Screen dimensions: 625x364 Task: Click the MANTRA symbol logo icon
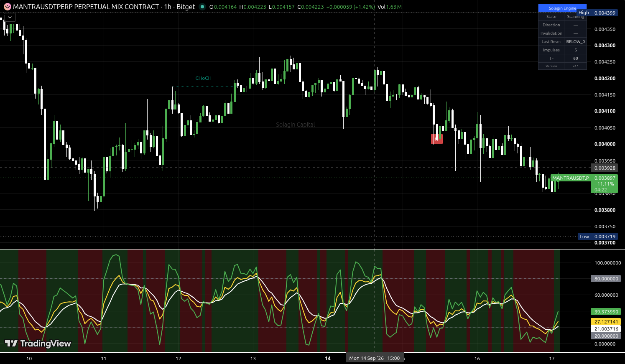[8, 7]
